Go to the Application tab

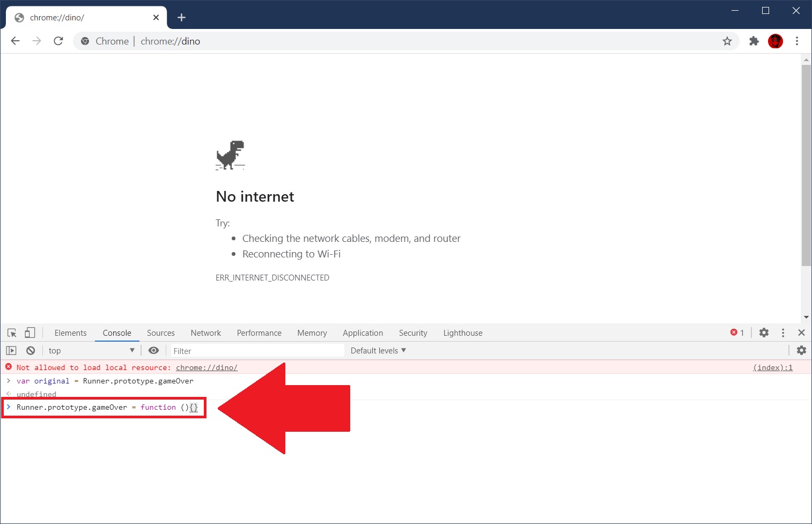coord(363,333)
